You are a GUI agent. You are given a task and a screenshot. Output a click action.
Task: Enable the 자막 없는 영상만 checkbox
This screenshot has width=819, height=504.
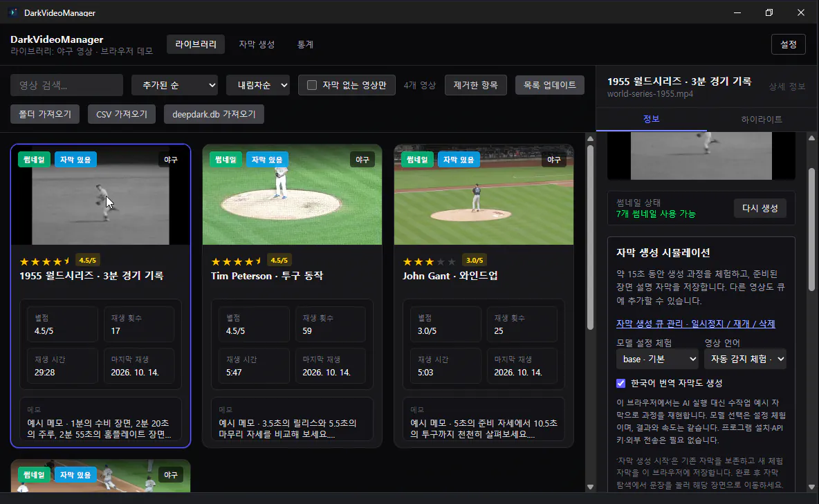tap(312, 85)
